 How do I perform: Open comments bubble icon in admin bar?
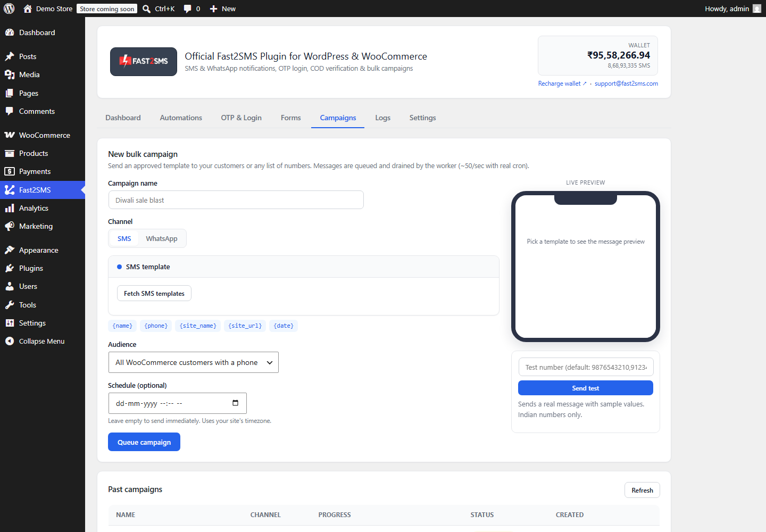[x=187, y=9]
